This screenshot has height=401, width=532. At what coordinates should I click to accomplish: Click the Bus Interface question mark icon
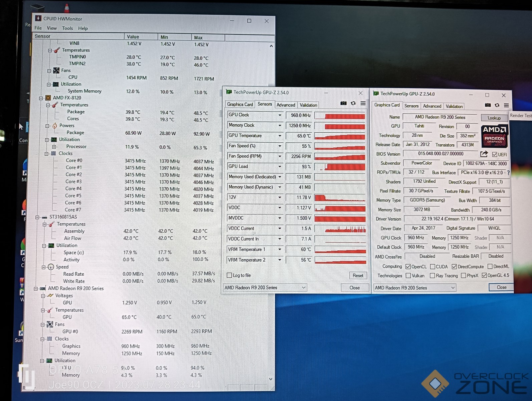(508, 173)
